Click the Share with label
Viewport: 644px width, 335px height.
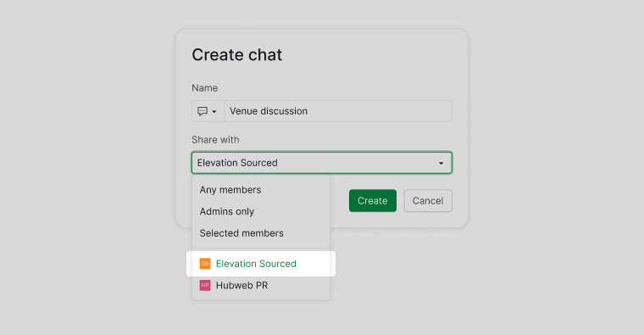point(215,140)
